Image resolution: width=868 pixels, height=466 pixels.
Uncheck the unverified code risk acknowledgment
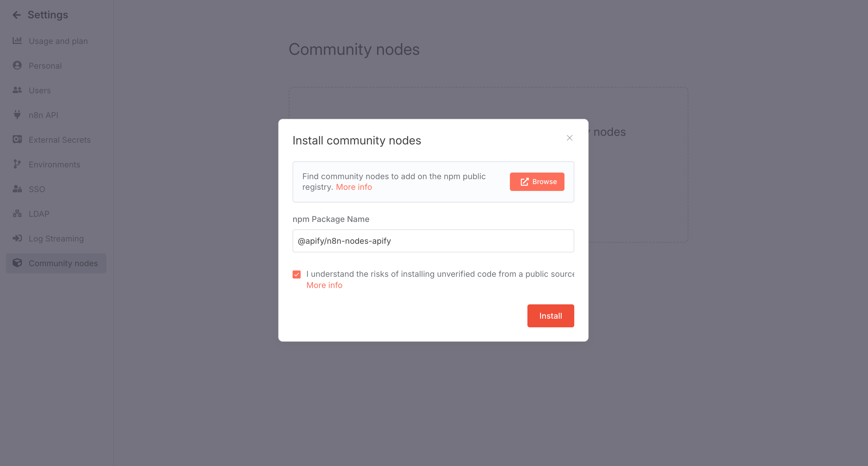[x=297, y=274]
